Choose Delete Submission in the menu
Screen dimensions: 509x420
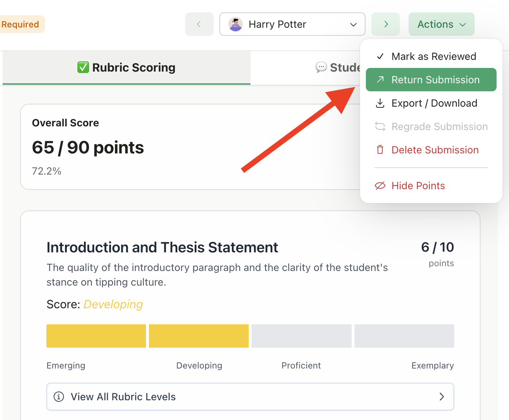point(435,150)
